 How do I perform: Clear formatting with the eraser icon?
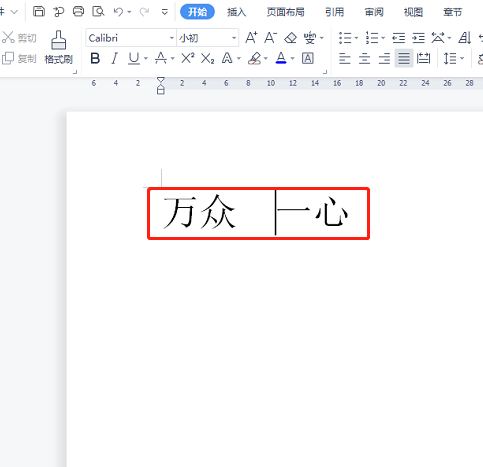coord(290,38)
